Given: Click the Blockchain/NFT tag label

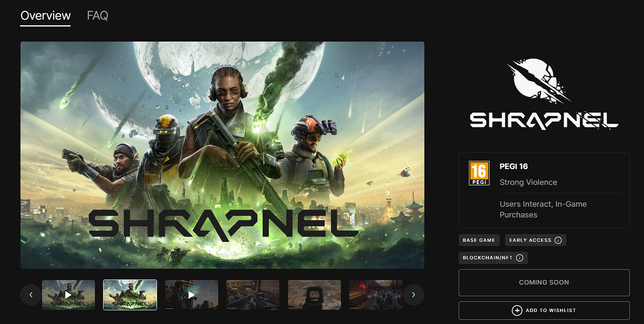Looking at the screenshot, I should click(x=488, y=258).
